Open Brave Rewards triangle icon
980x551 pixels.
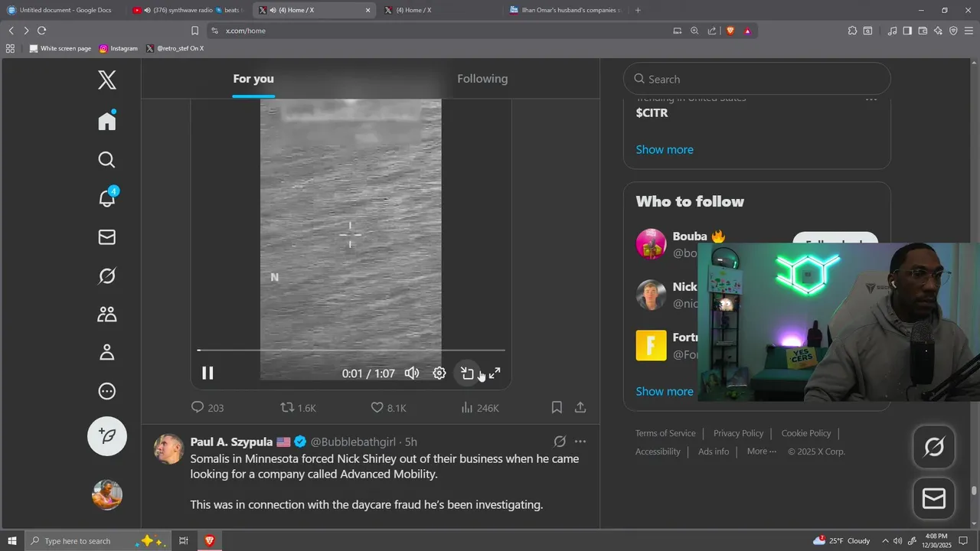click(x=747, y=31)
